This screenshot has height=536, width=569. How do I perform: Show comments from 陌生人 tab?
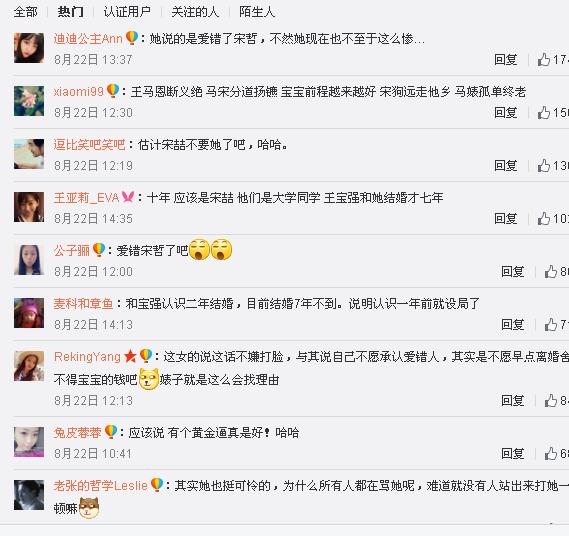click(x=257, y=12)
